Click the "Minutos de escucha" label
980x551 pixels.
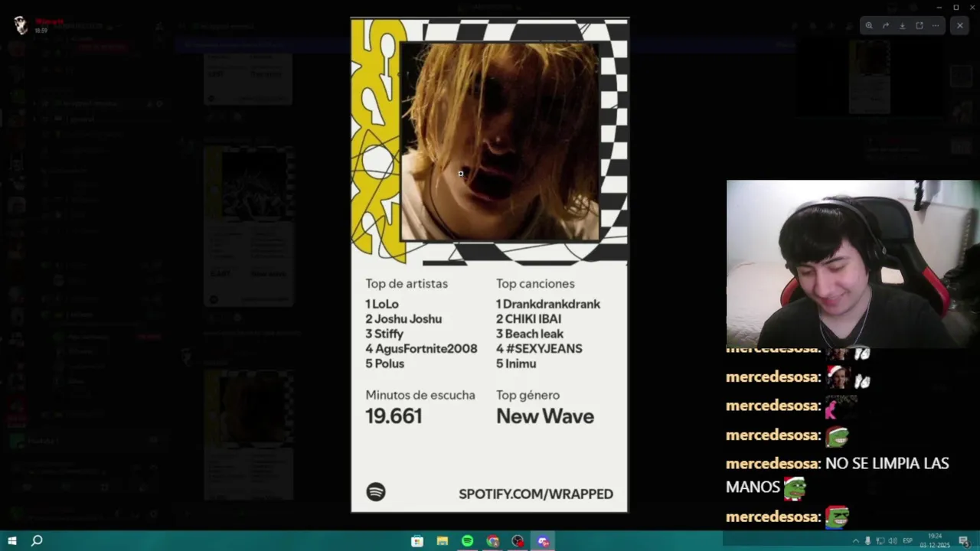[420, 395]
